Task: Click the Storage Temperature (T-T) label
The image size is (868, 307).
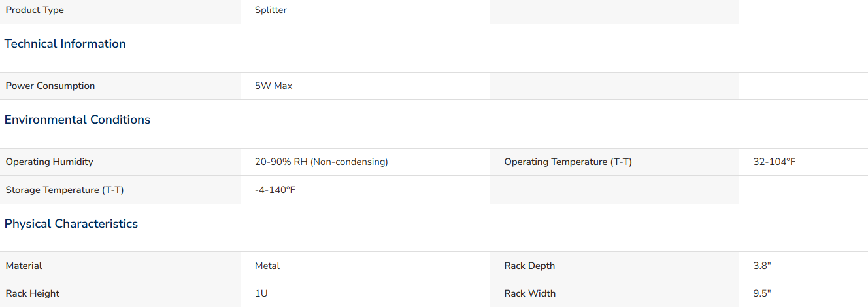Action: point(65,190)
